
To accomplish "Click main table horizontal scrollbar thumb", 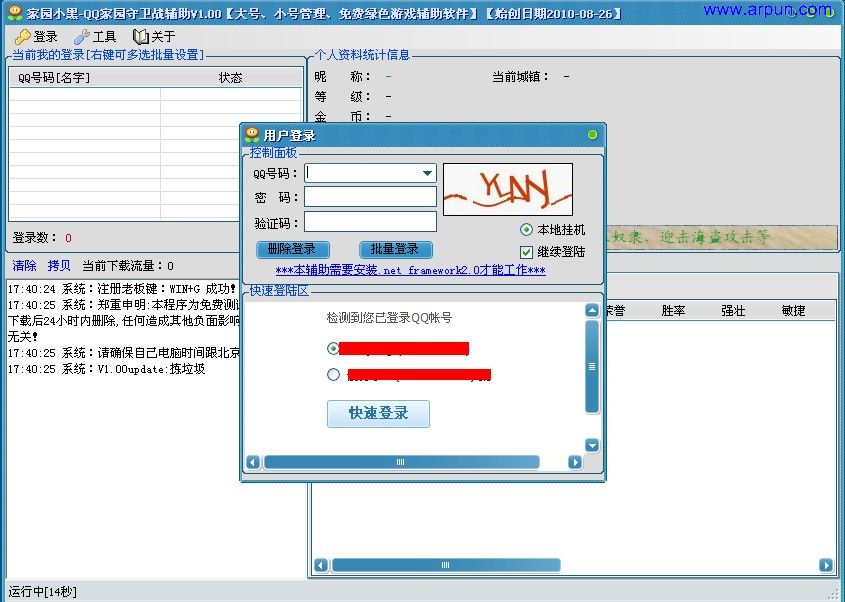I will tap(446, 565).
